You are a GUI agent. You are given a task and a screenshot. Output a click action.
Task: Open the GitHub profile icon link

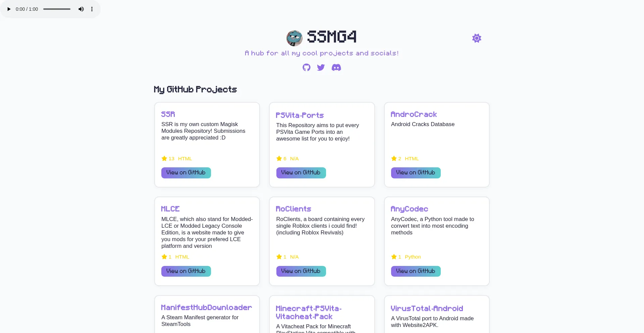[307, 67]
